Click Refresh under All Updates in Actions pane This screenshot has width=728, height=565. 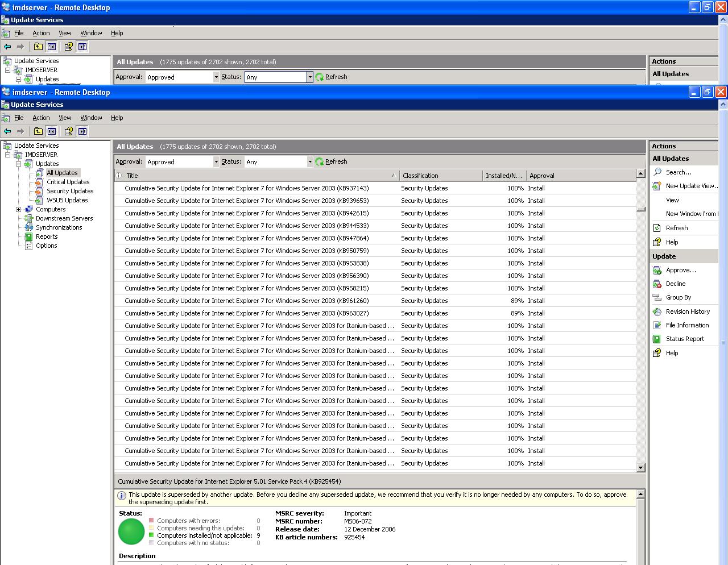677,228
